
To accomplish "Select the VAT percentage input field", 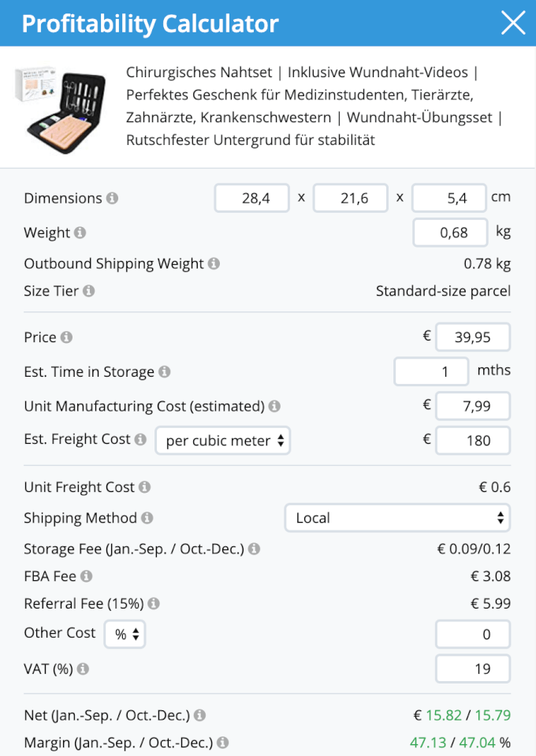I will [473, 669].
